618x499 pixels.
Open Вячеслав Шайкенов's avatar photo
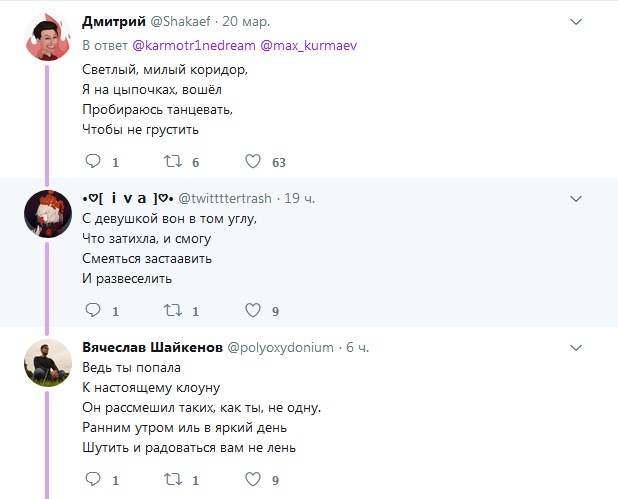[x=48, y=363]
